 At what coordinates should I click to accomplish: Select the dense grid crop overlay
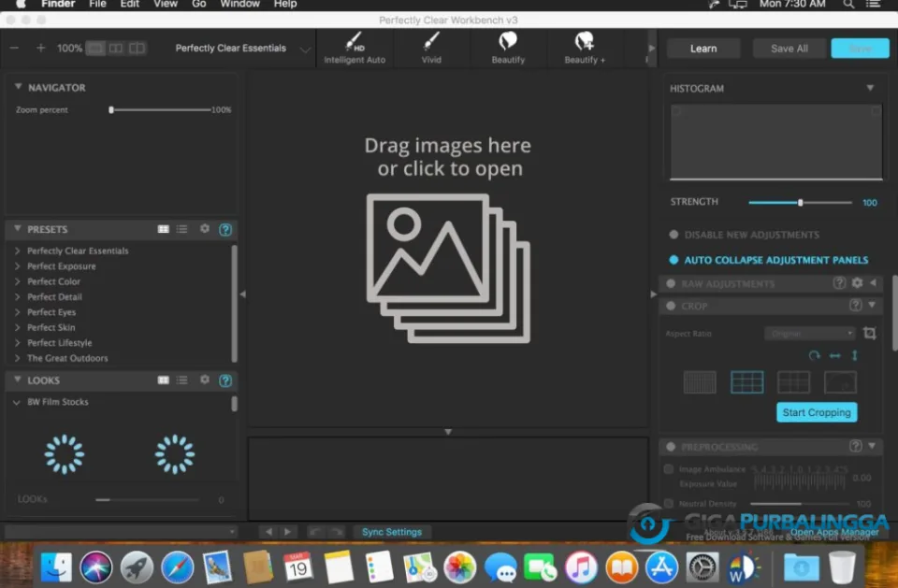[x=700, y=382]
